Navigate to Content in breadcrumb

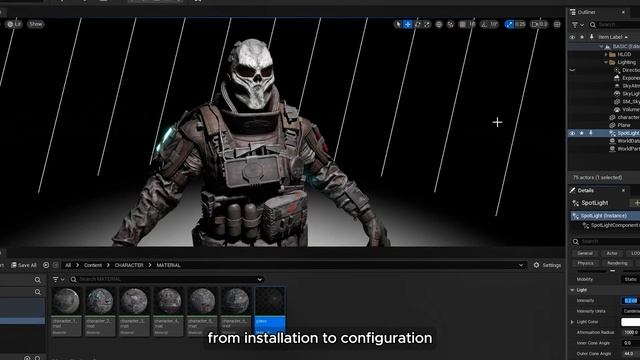pos(93,265)
